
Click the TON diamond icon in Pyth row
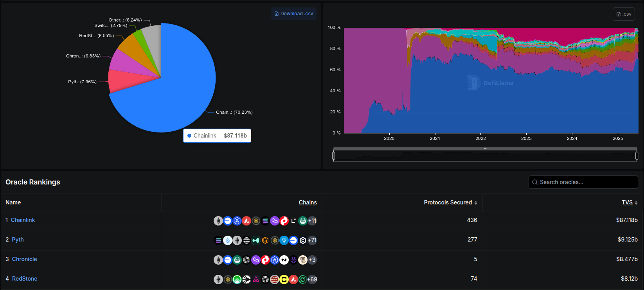click(284, 240)
